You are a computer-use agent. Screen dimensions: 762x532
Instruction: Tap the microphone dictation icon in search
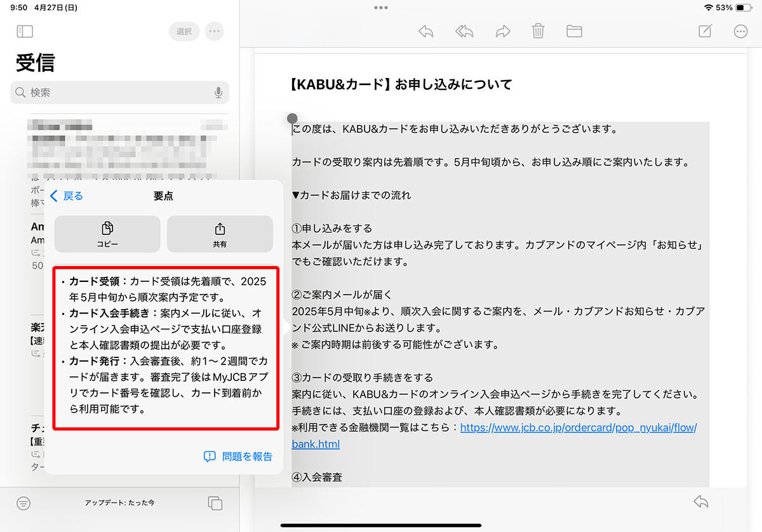[218, 93]
